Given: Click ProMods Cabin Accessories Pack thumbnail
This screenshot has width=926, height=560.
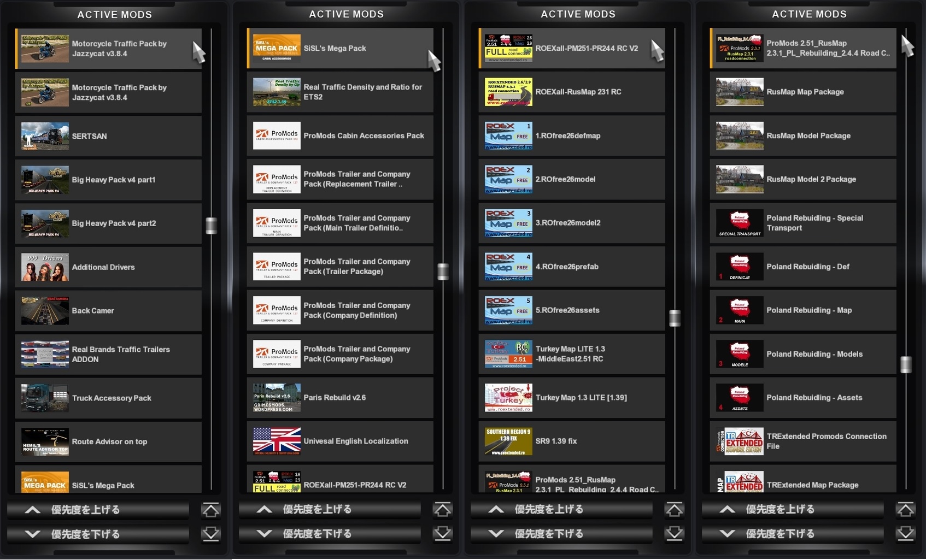Looking at the screenshot, I should coord(277,135).
